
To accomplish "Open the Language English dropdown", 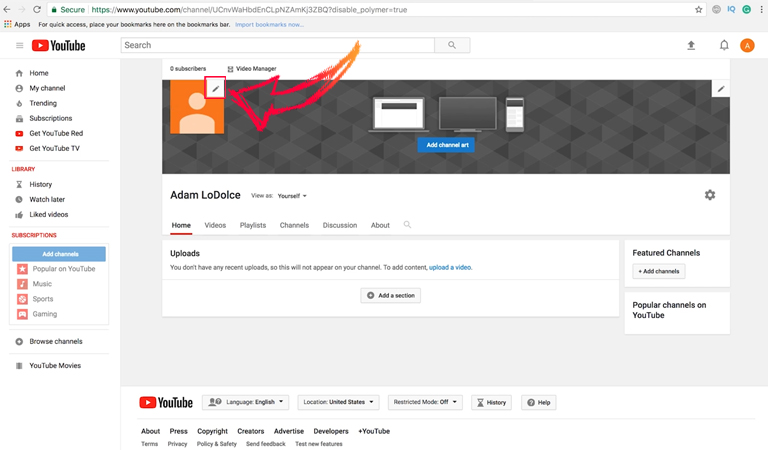I will (245, 402).
